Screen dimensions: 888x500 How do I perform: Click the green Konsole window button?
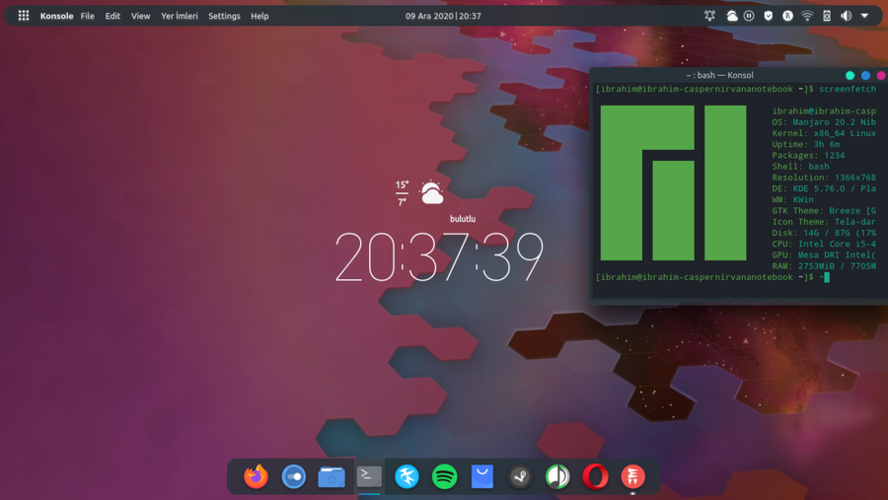(x=850, y=75)
